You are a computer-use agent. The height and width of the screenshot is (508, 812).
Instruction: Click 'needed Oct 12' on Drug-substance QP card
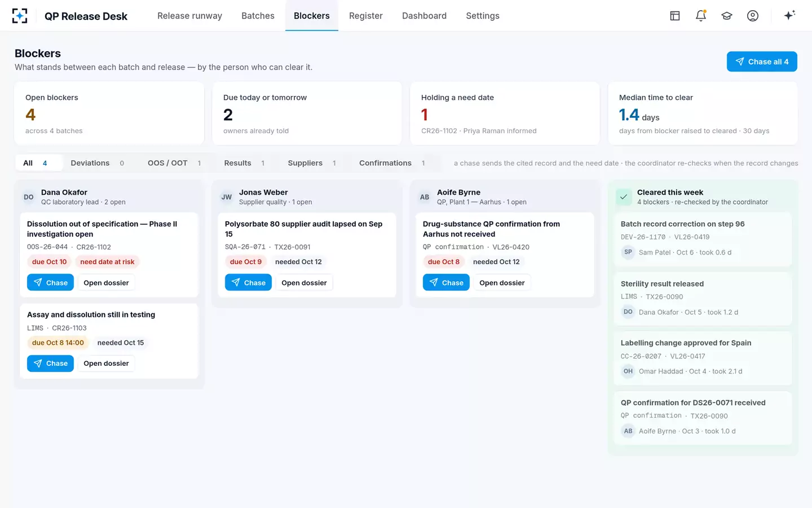(x=496, y=262)
